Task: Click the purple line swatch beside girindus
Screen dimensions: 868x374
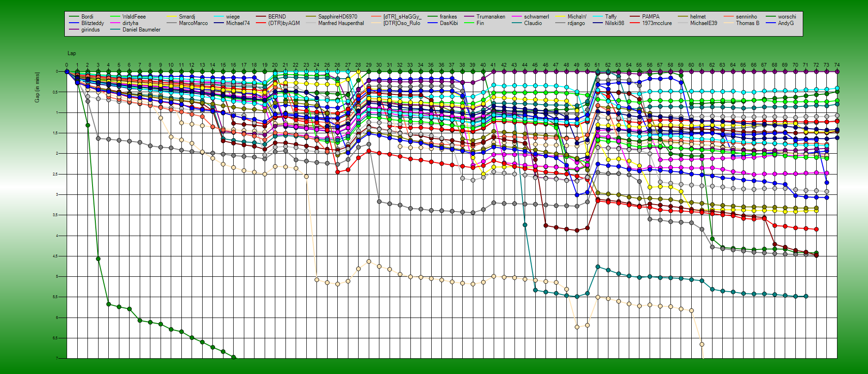Action: click(x=74, y=30)
